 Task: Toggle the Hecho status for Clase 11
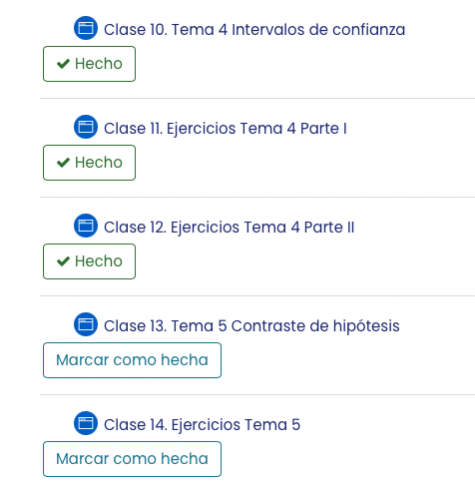[89, 163]
